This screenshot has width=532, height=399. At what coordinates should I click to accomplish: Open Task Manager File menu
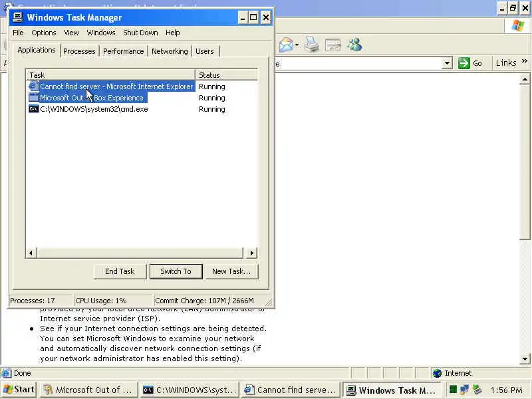coord(18,33)
